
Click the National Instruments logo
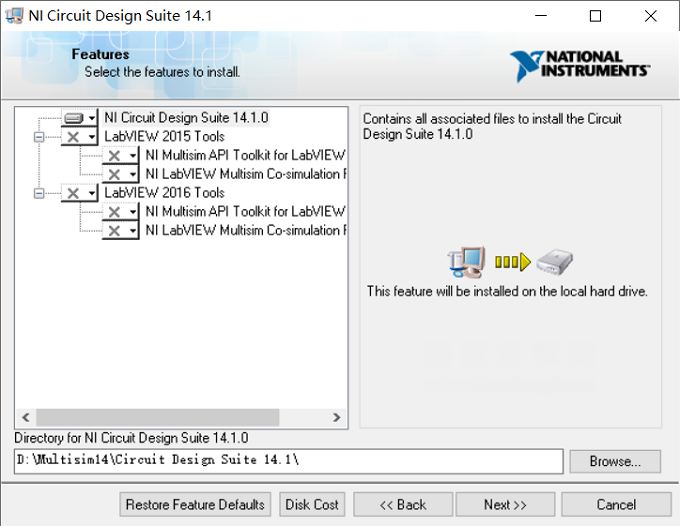[x=580, y=66]
